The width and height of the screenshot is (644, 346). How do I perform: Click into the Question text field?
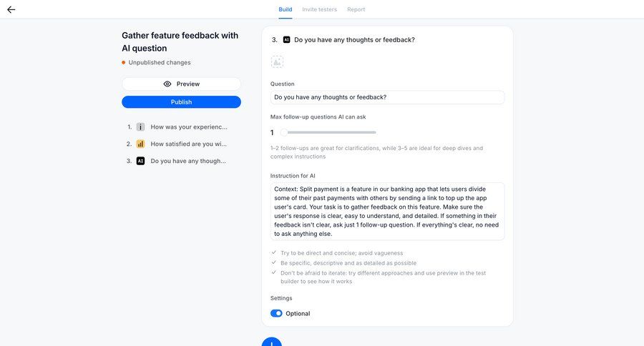387,97
